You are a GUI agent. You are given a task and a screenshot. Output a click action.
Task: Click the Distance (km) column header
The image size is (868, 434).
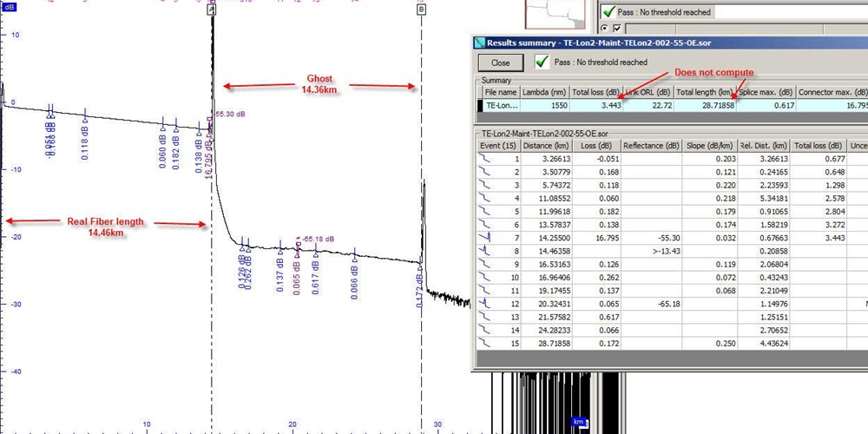coord(548,146)
